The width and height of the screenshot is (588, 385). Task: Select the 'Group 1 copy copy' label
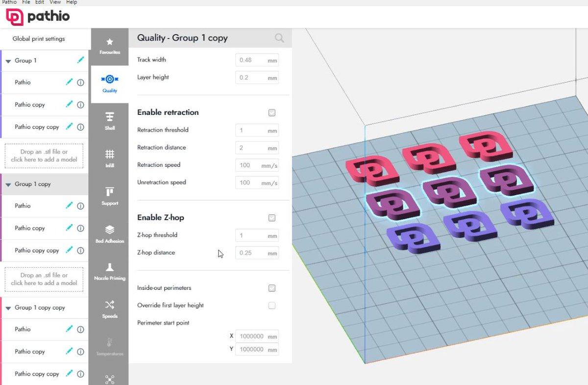[x=40, y=308]
